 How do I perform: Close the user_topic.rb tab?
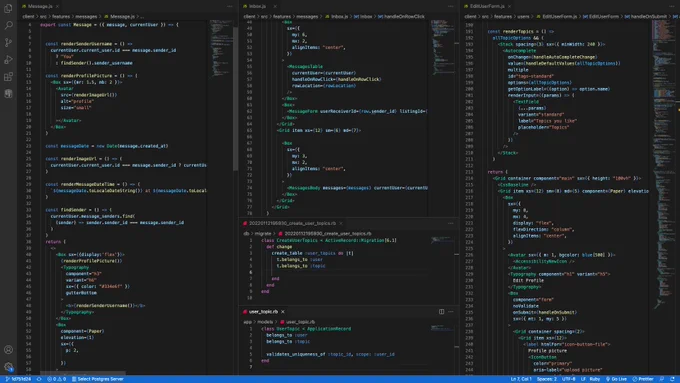point(283,311)
